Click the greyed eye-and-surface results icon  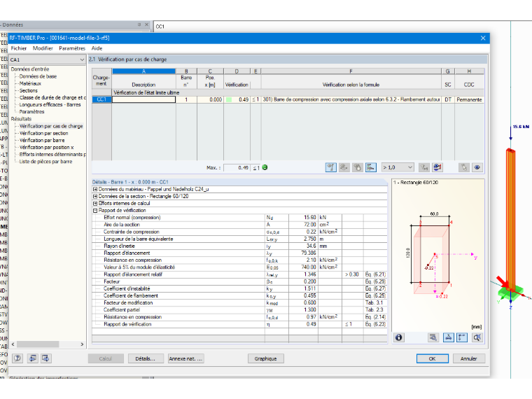tap(344, 167)
